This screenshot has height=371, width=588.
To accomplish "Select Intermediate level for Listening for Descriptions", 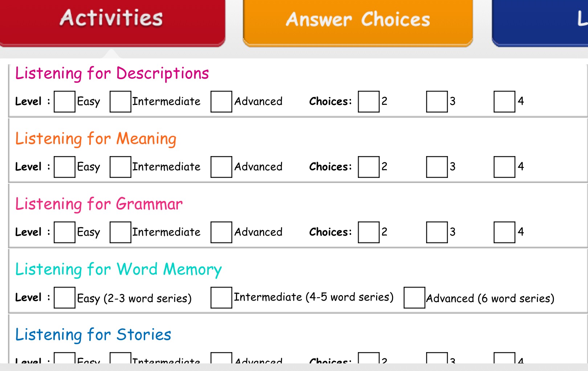I will (x=121, y=102).
